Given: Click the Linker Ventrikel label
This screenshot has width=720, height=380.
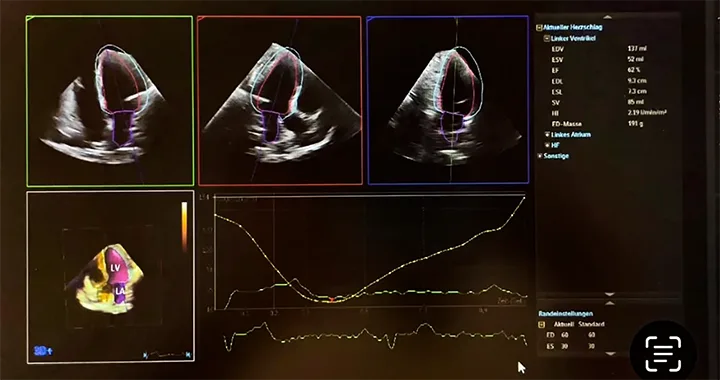Looking at the screenshot, I should [x=573, y=39].
